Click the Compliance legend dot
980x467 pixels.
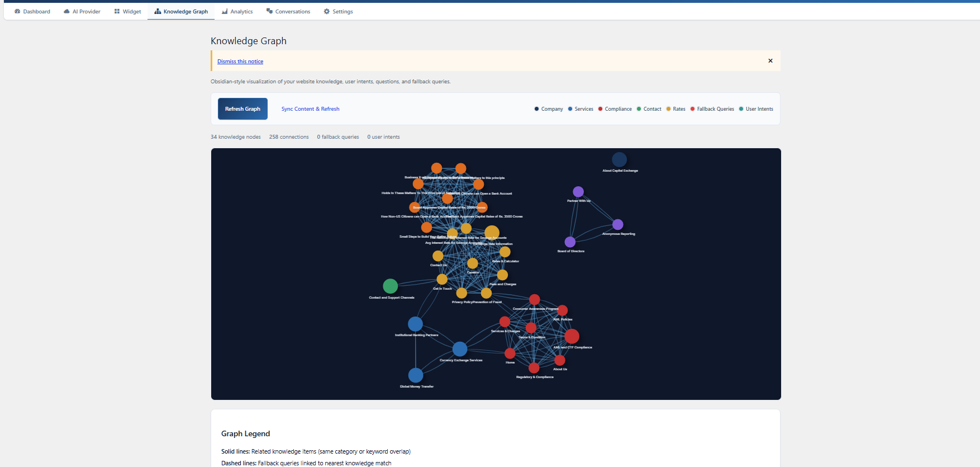pyautogui.click(x=600, y=109)
